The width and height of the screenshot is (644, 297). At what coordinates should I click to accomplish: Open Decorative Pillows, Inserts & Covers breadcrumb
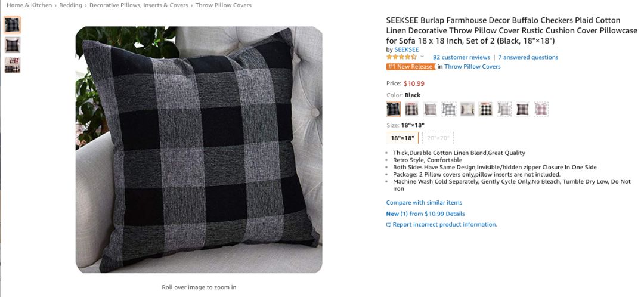tap(139, 5)
